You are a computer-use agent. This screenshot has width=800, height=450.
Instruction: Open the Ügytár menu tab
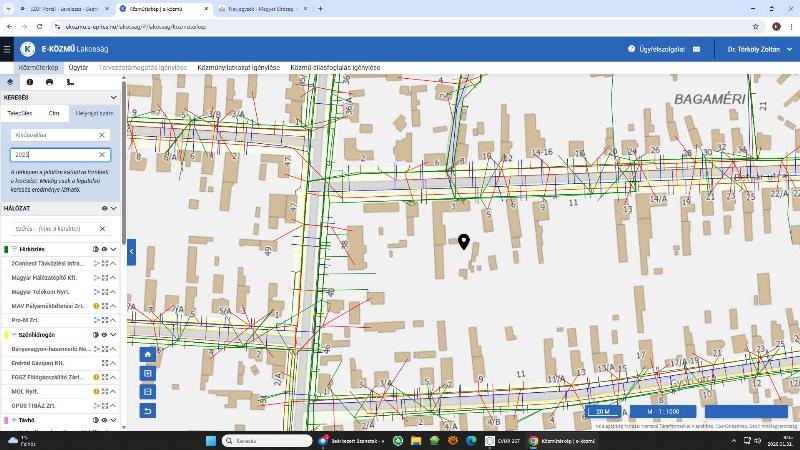click(x=78, y=68)
